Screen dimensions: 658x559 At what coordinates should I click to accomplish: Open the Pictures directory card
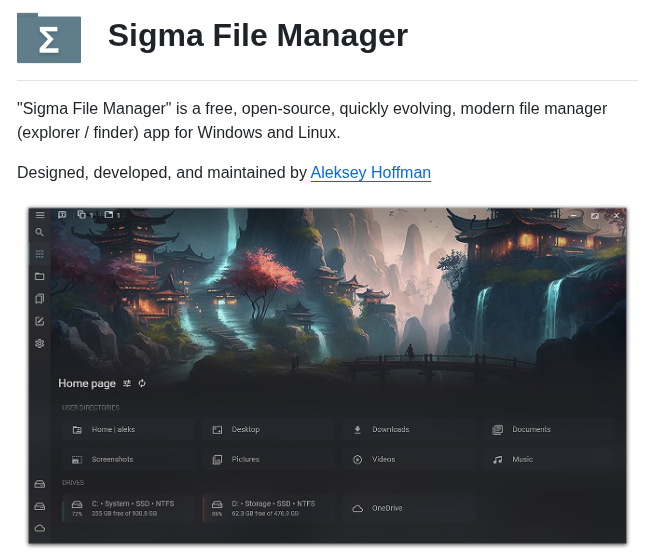(x=268, y=459)
